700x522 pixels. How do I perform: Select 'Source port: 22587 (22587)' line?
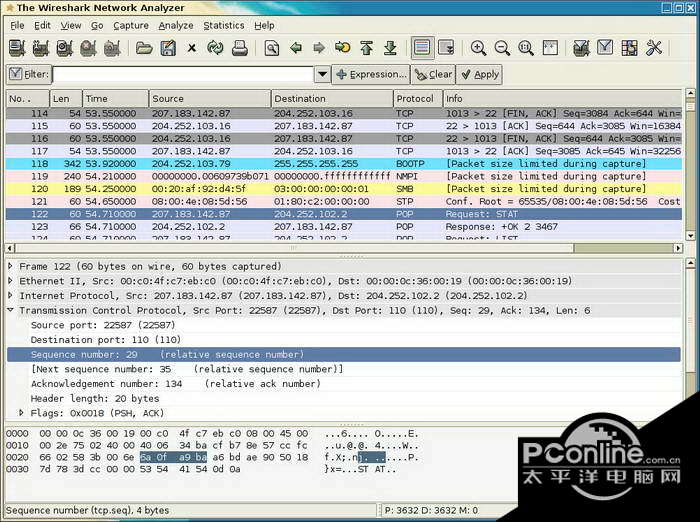103,325
